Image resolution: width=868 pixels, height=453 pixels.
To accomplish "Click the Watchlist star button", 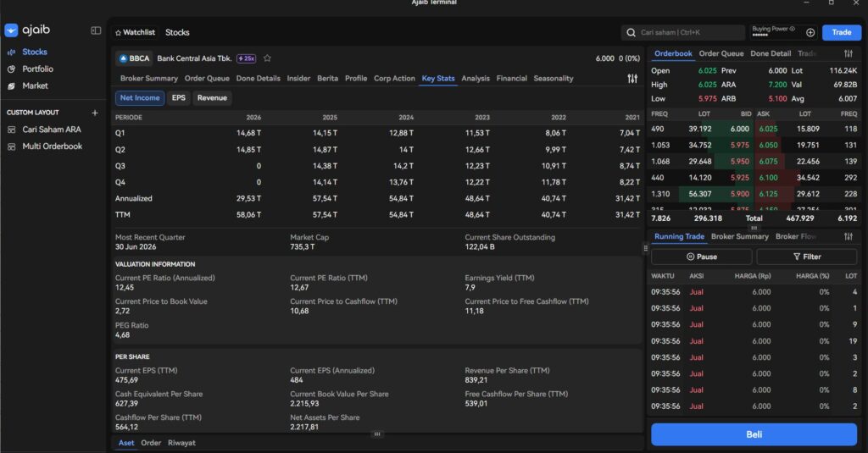I will (x=135, y=33).
